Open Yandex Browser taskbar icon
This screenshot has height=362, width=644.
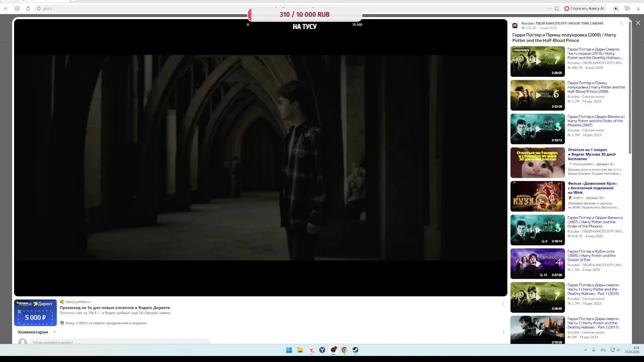click(x=323, y=350)
